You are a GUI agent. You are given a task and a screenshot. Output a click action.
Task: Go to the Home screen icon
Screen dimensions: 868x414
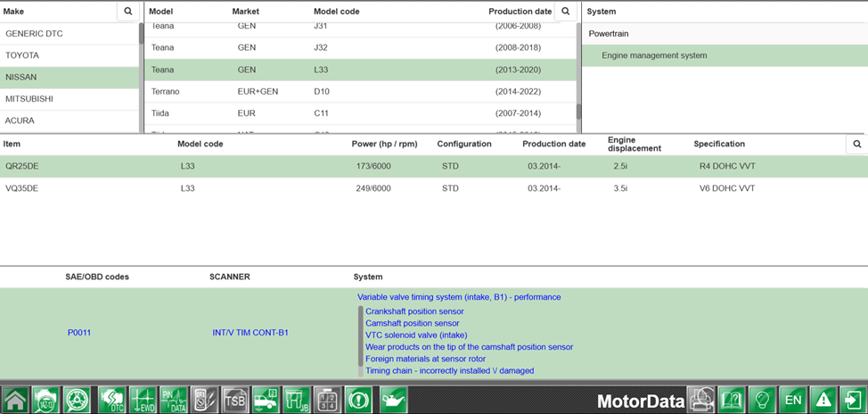click(15, 399)
